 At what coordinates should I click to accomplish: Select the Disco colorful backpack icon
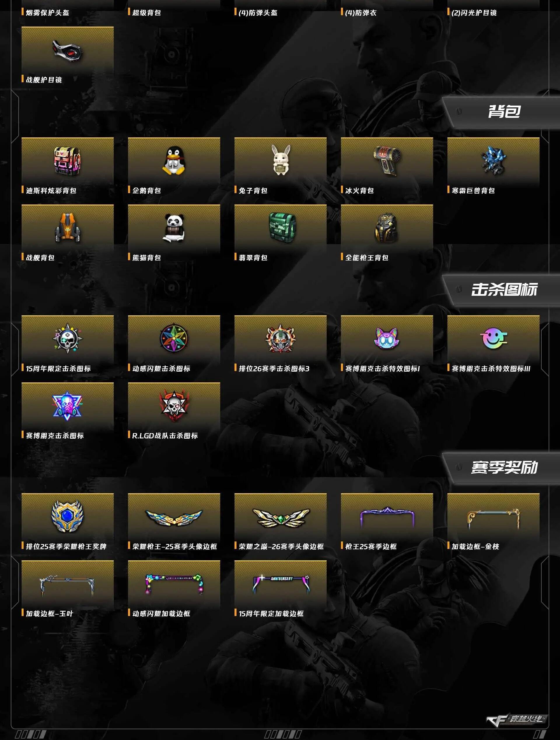67,161
